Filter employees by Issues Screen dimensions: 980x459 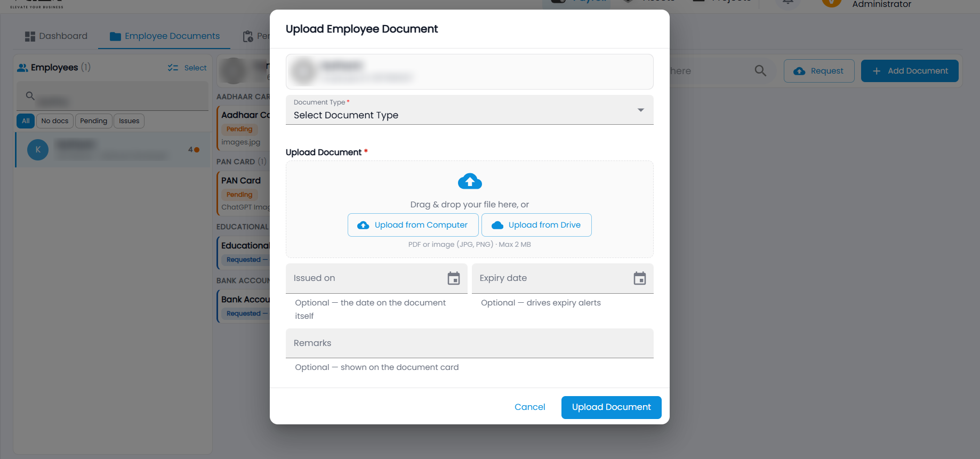(x=129, y=121)
